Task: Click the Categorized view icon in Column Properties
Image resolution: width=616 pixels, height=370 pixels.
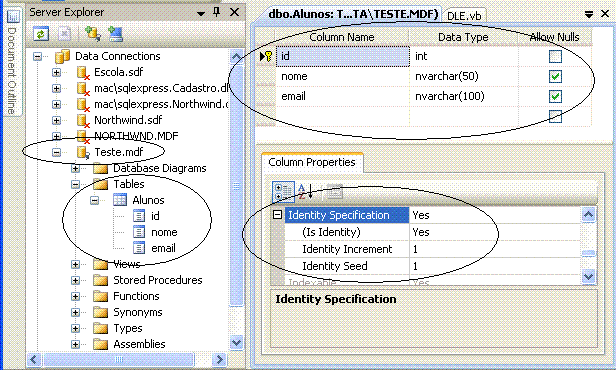Action: click(283, 192)
